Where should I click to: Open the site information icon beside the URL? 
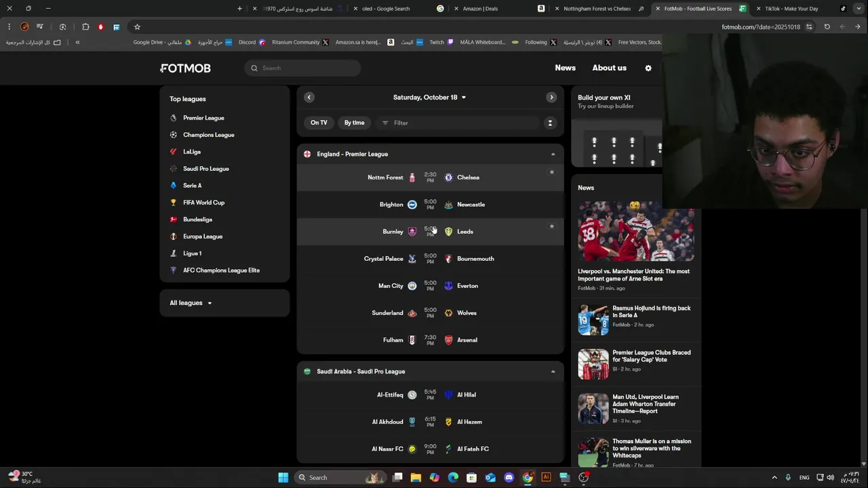809,27
